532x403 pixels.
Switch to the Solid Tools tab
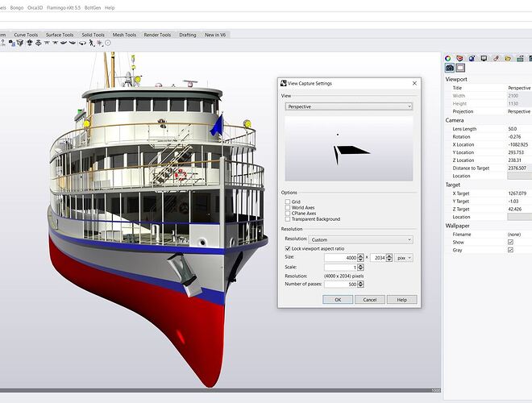[x=93, y=35]
